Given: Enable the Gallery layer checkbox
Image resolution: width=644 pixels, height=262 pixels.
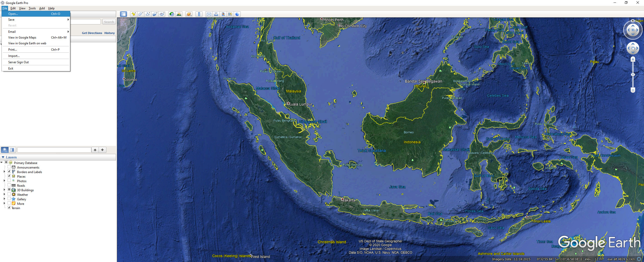Looking at the screenshot, I should (x=9, y=199).
